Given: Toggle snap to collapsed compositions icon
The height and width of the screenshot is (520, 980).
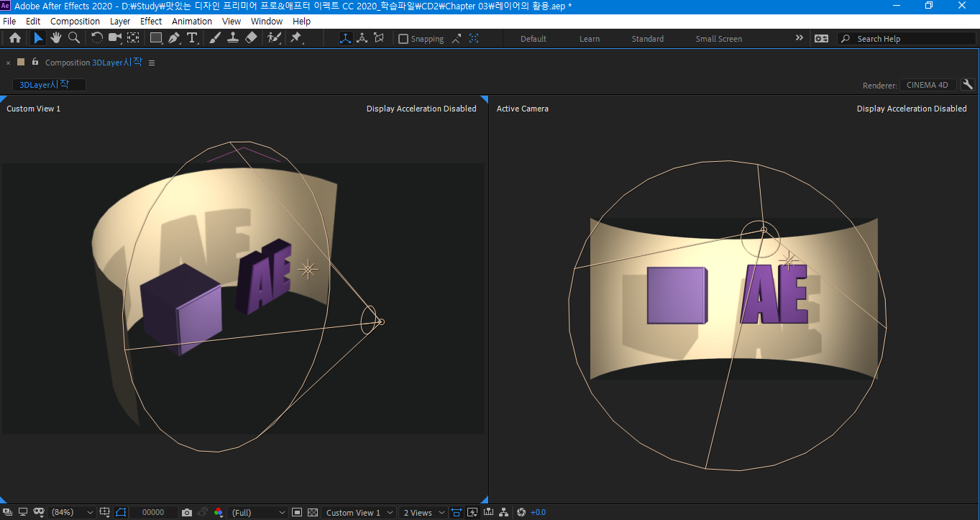Looking at the screenshot, I should pyautogui.click(x=474, y=39).
